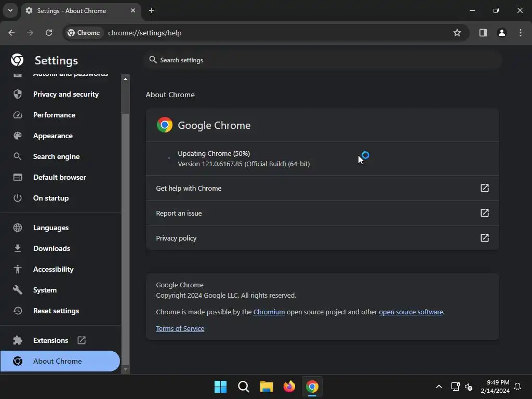Image resolution: width=532 pixels, height=399 pixels.
Task: Open the Performance settings section
Action: point(60,115)
